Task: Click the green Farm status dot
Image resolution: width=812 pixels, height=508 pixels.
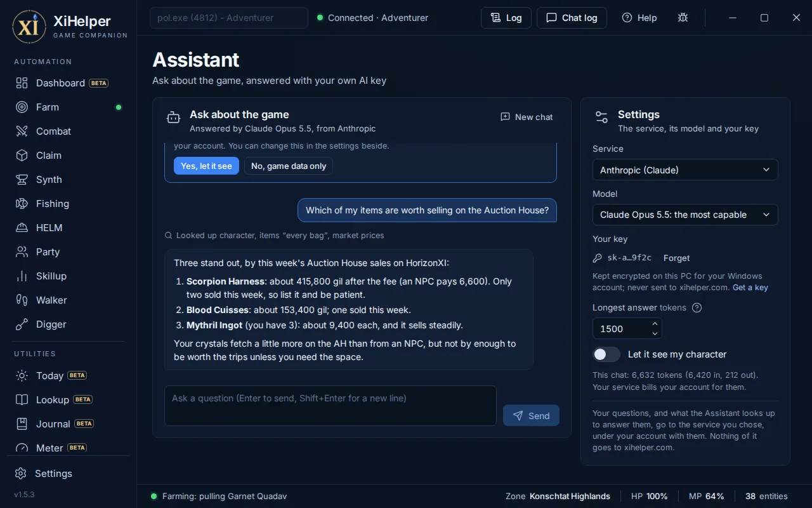Action: pyautogui.click(x=118, y=107)
